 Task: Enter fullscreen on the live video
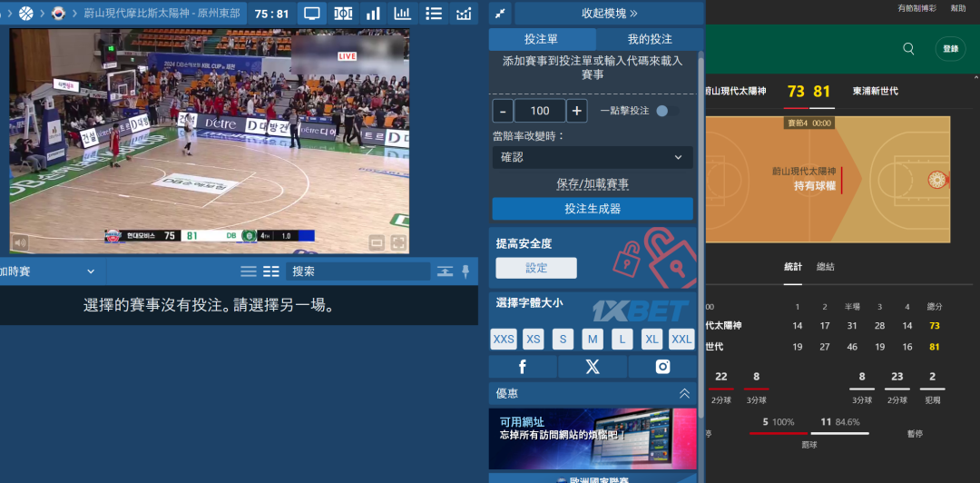pyautogui.click(x=398, y=242)
